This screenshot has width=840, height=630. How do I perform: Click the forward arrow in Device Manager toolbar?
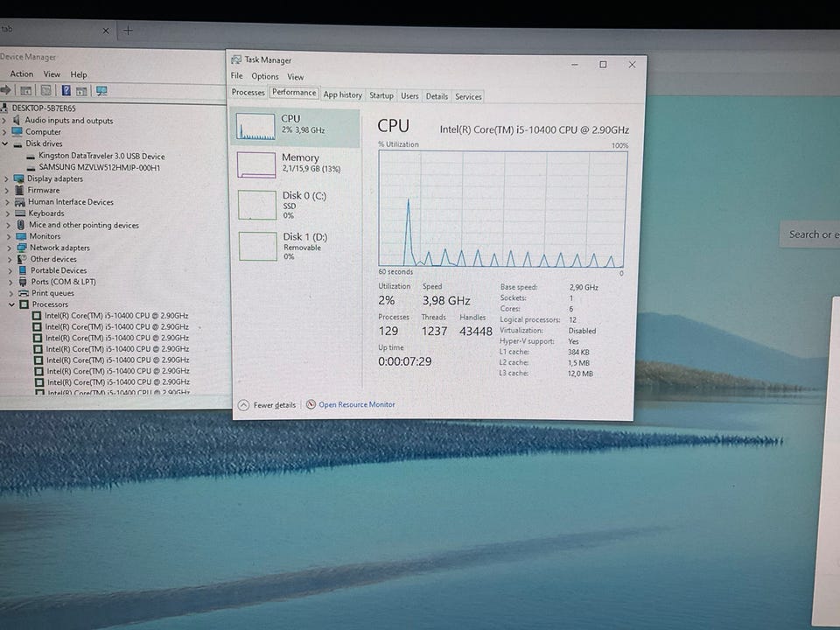[5, 90]
